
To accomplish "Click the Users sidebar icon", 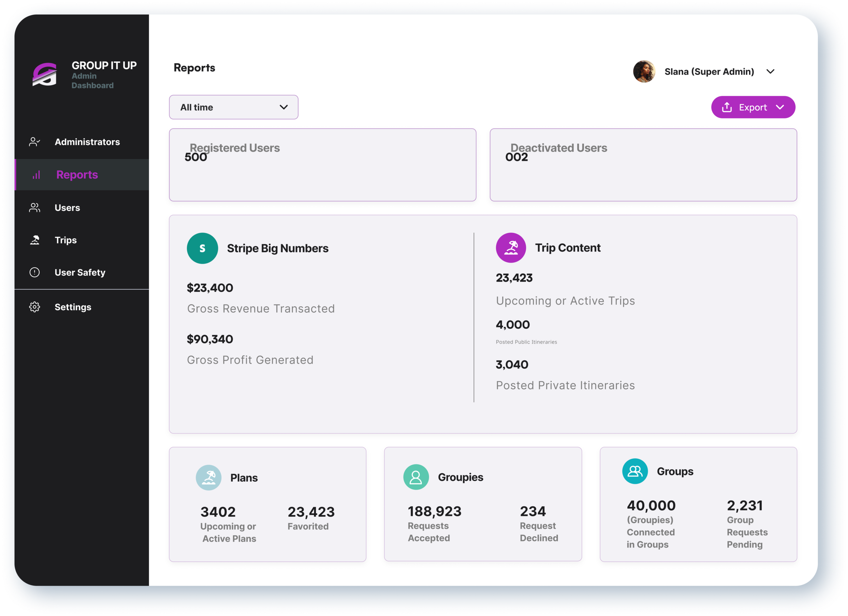I will (x=34, y=207).
